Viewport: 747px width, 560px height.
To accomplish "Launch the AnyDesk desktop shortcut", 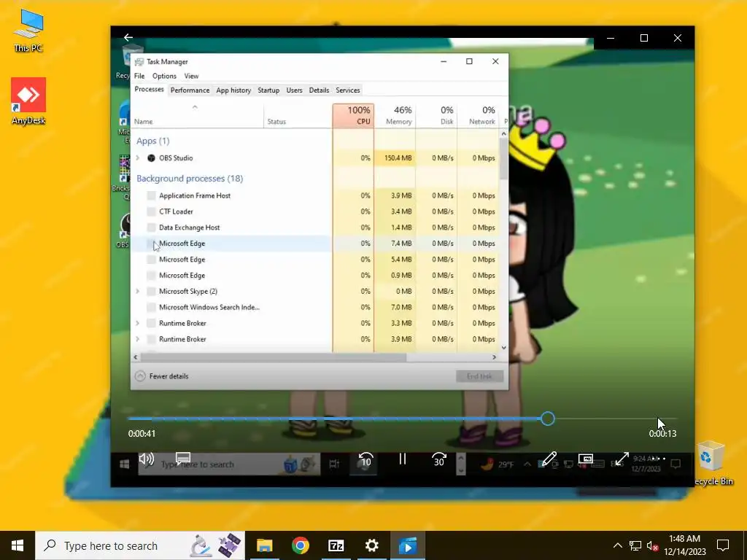I will coord(28,101).
